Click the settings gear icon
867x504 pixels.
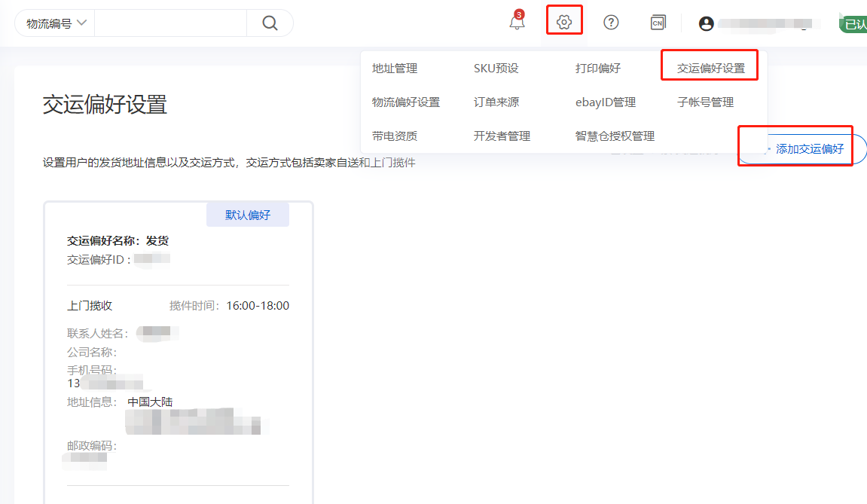point(564,23)
